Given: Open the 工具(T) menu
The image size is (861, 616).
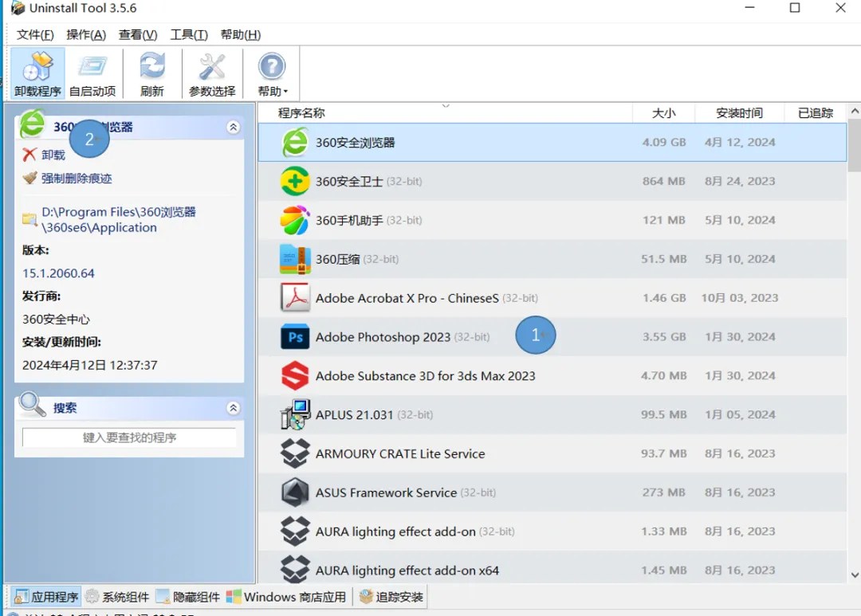Looking at the screenshot, I should (189, 35).
